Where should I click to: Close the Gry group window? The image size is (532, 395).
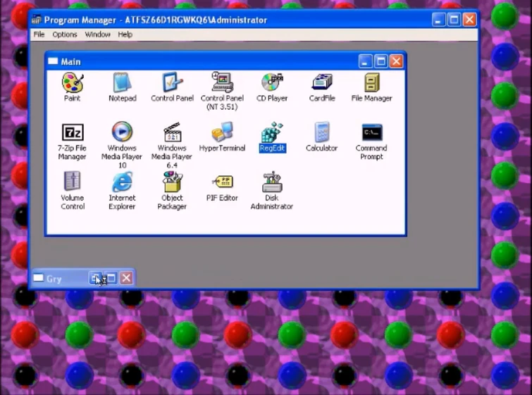tap(127, 278)
